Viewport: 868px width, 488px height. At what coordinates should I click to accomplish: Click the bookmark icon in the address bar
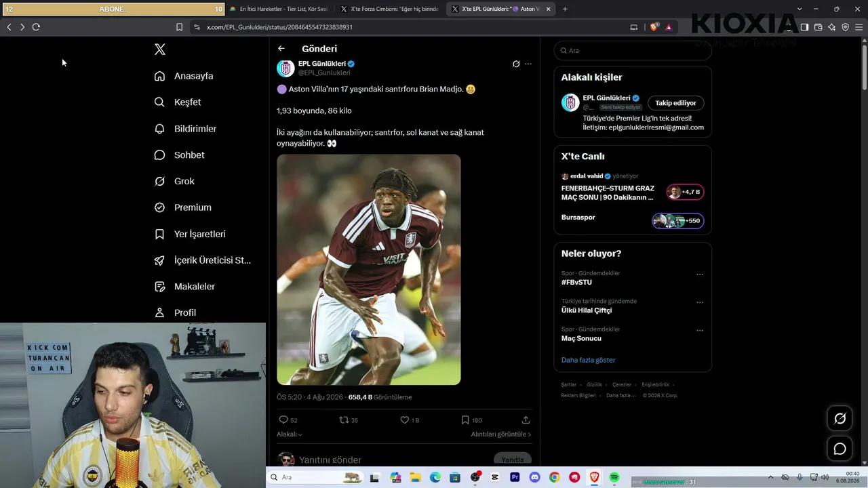pyautogui.click(x=179, y=27)
